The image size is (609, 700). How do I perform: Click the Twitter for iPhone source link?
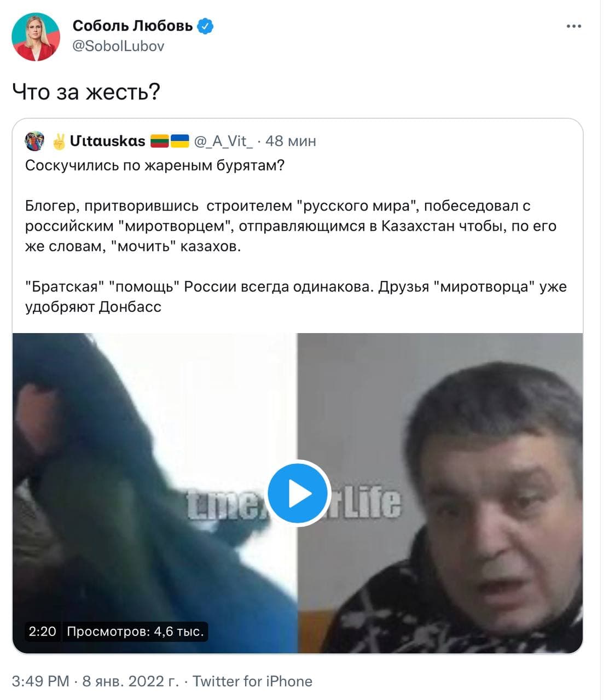point(252,681)
